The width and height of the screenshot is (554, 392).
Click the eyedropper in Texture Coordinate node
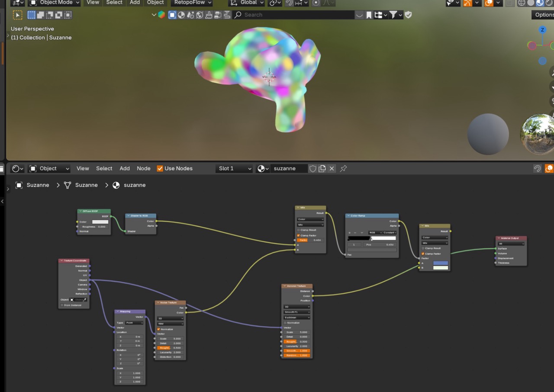tap(85, 299)
